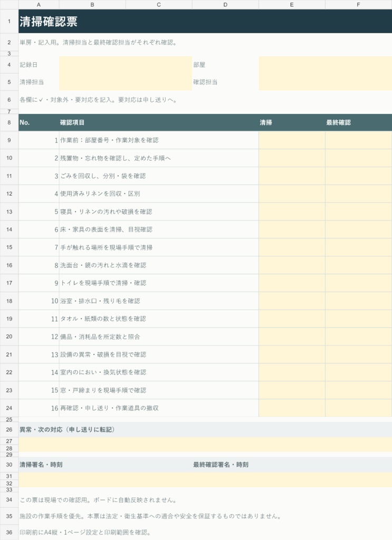The width and height of the screenshot is (392, 540).
Task: Click the 最終確認 cell for item 14
Action: 358,372
